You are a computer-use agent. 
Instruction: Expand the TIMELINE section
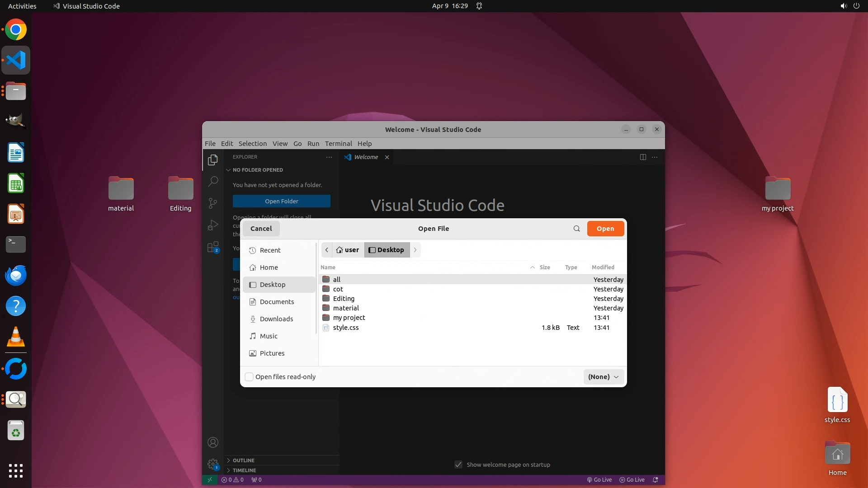[x=244, y=470]
